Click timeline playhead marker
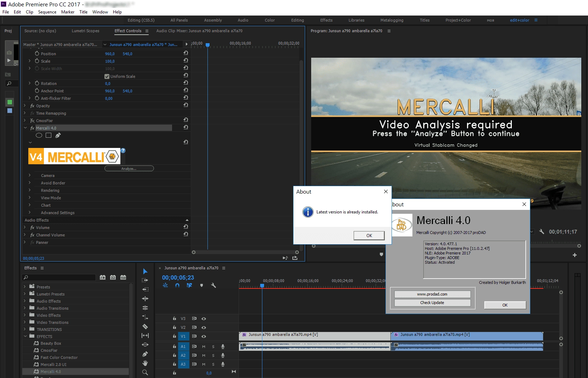Image resolution: width=588 pixels, height=378 pixels. point(262,286)
